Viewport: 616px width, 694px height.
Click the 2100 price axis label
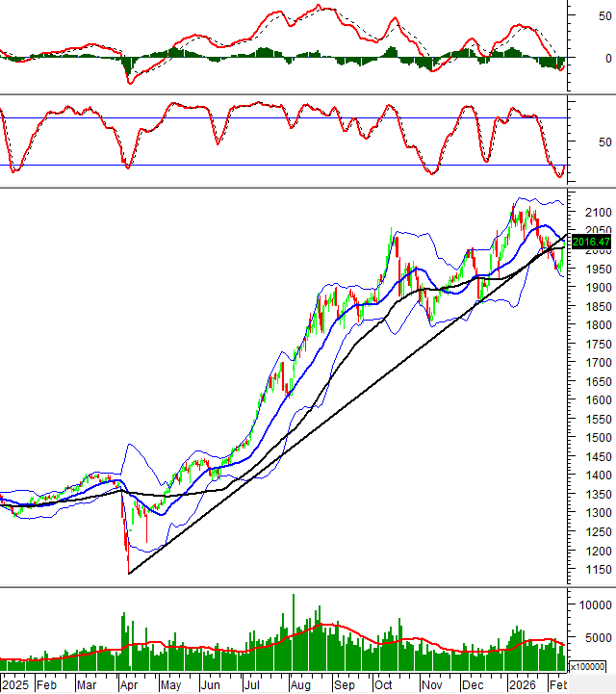tap(590, 212)
